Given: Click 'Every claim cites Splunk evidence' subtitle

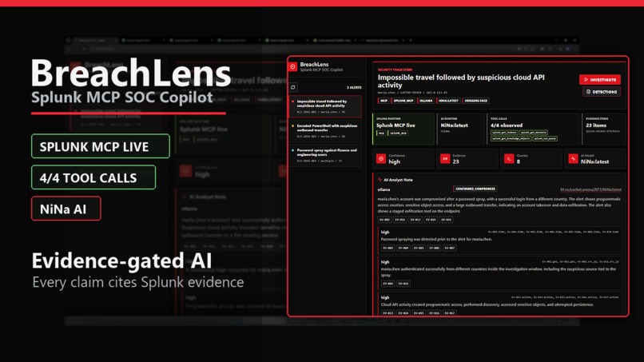Looking at the screenshot, I should click(x=138, y=282).
